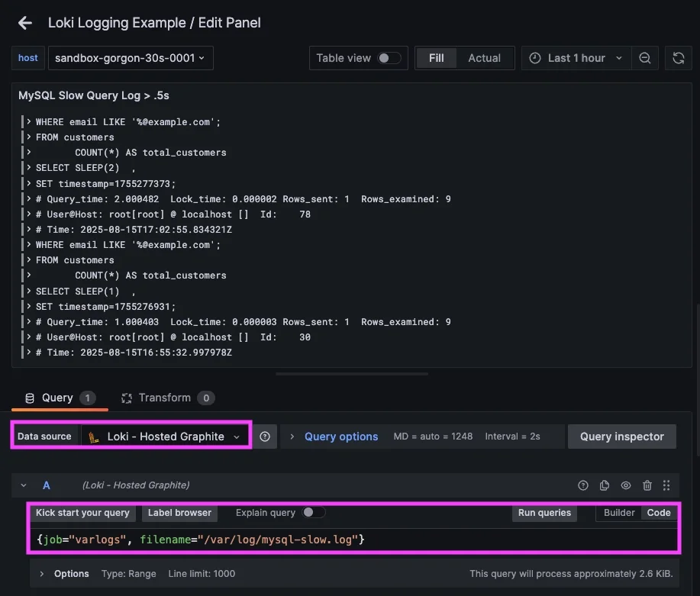Open the Loki - Hosted Graphite data source dropdown

tap(166, 437)
